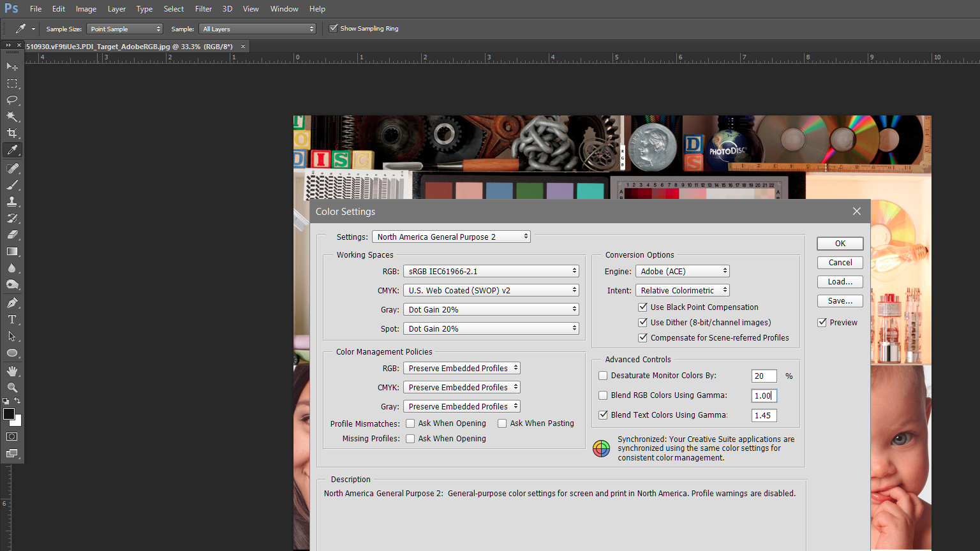The height and width of the screenshot is (551, 980).
Task: Toggle the Preview checkbox
Action: tap(822, 323)
